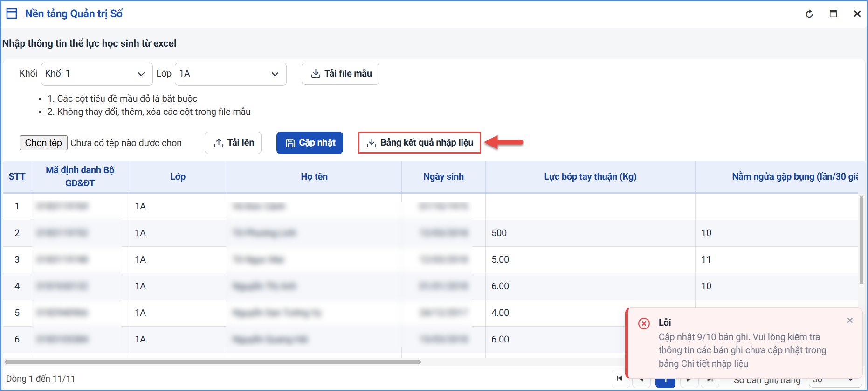Open the Khối 1 dropdown

click(x=96, y=74)
